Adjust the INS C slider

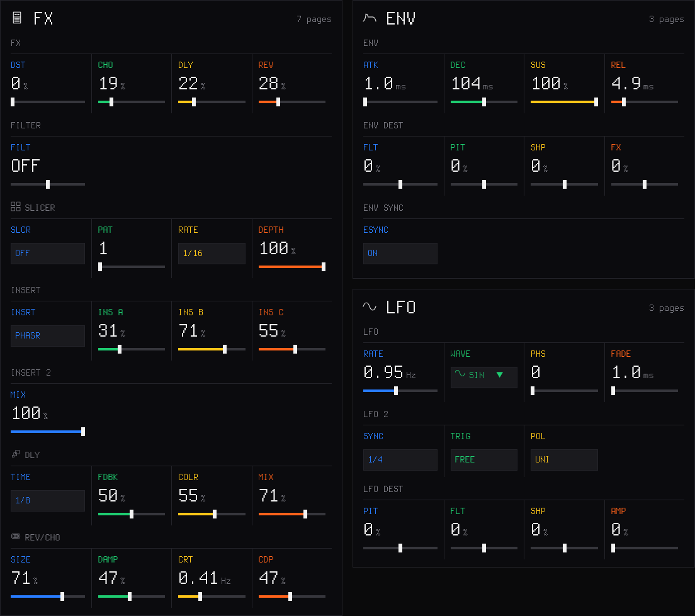tap(291, 349)
